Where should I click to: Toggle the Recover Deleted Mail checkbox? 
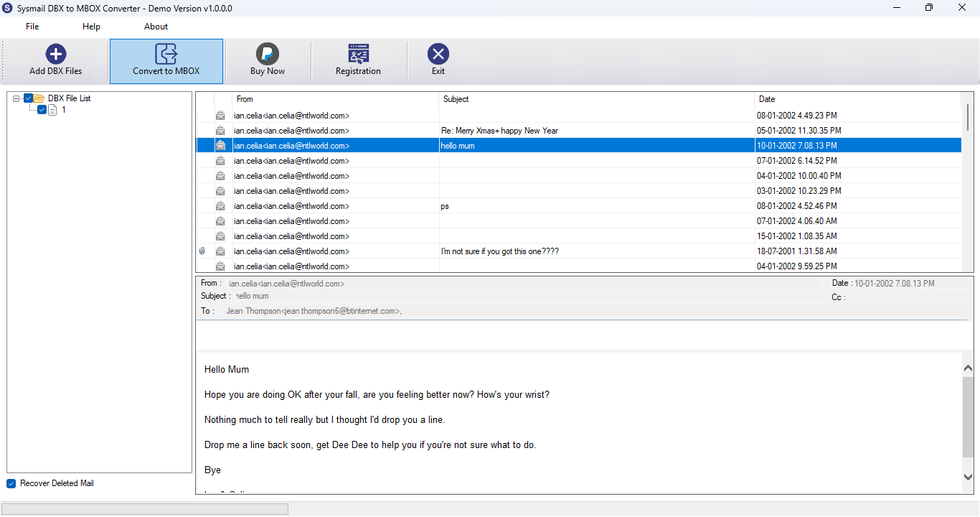pos(11,483)
